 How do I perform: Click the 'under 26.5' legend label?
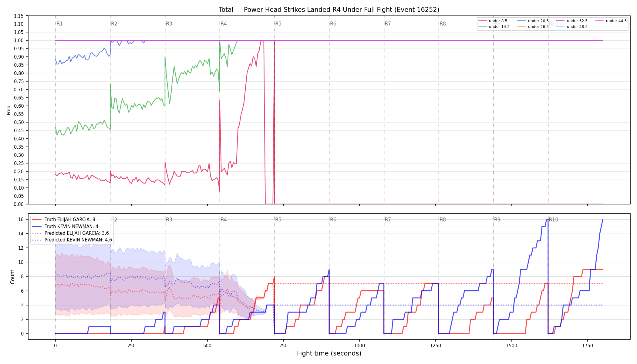coord(538,27)
